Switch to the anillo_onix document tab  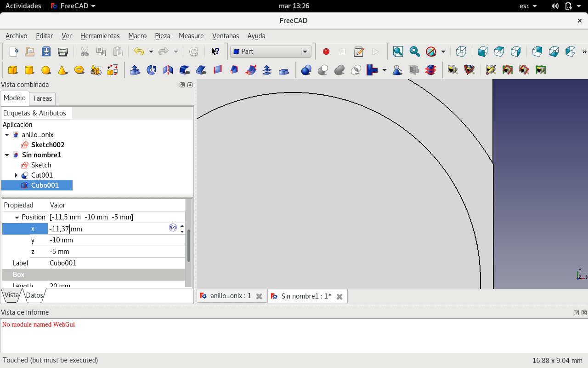231,296
